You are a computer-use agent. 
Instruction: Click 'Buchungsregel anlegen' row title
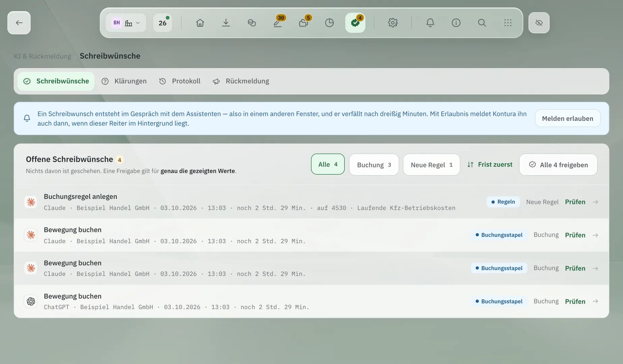click(x=81, y=196)
